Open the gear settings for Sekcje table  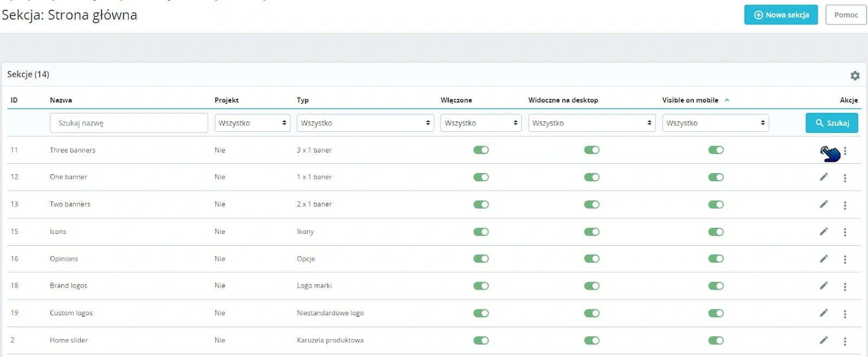pyautogui.click(x=855, y=75)
